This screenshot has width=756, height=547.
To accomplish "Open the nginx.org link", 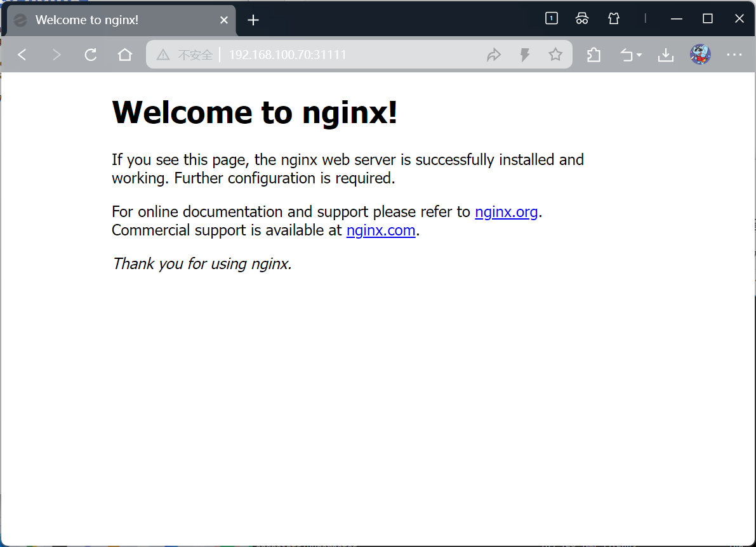I will (507, 211).
